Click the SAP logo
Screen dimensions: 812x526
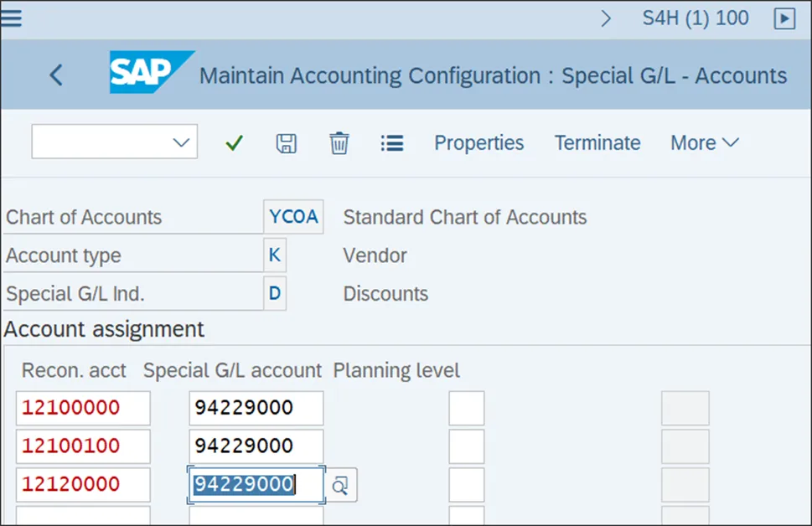click(149, 73)
